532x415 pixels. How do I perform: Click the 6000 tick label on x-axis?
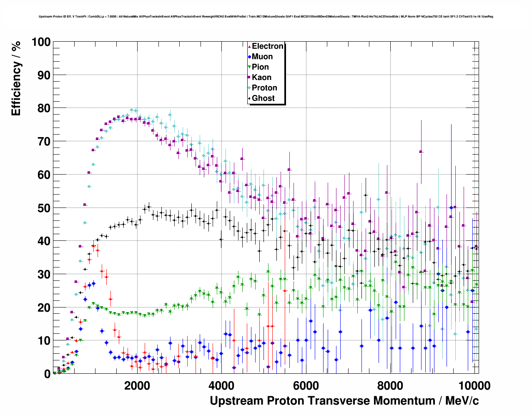[305, 385]
